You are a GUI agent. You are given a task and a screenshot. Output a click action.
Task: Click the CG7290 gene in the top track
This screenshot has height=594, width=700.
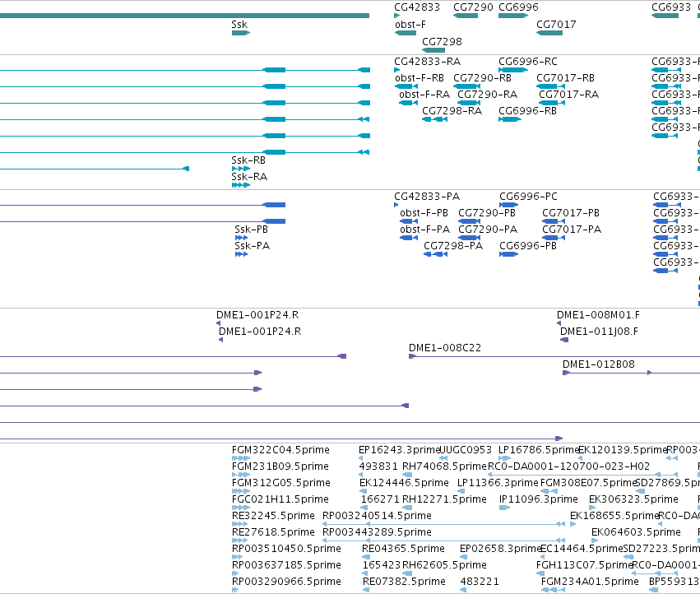coord(466,16)
